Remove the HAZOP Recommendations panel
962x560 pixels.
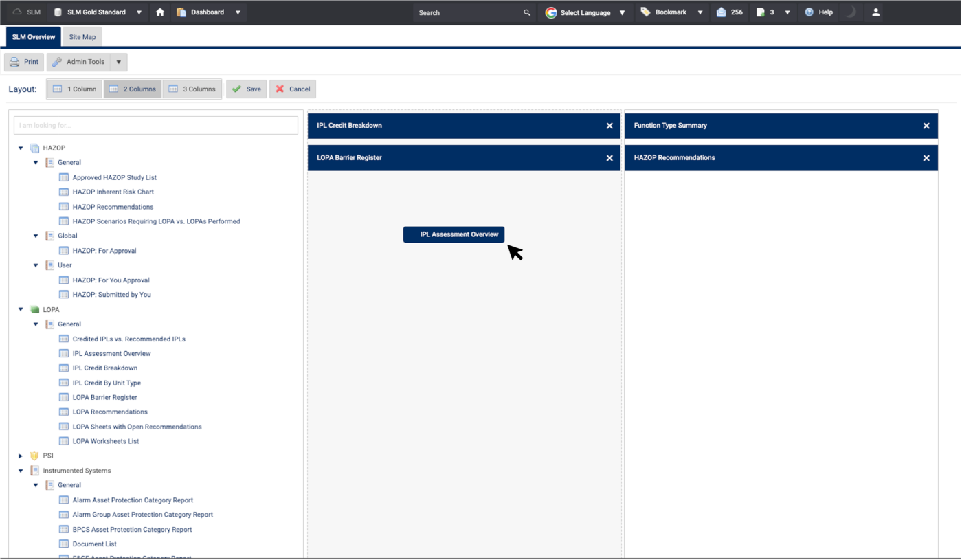pos(926,158)
